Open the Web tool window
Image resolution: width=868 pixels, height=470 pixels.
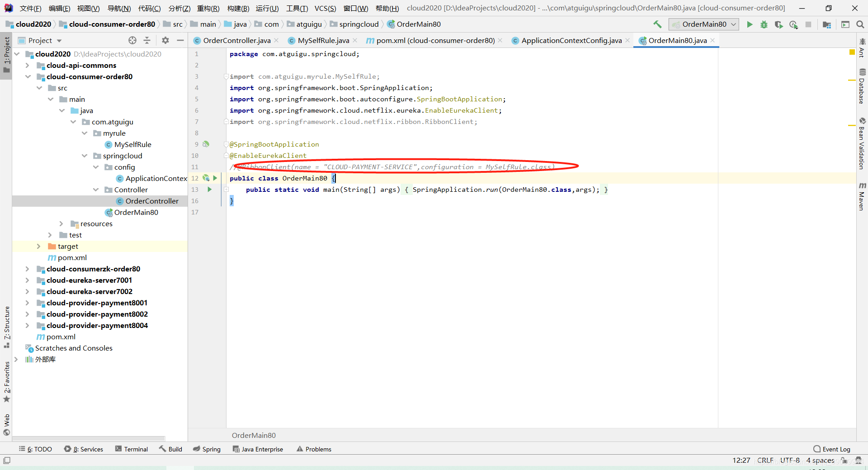tap(7, 425)
